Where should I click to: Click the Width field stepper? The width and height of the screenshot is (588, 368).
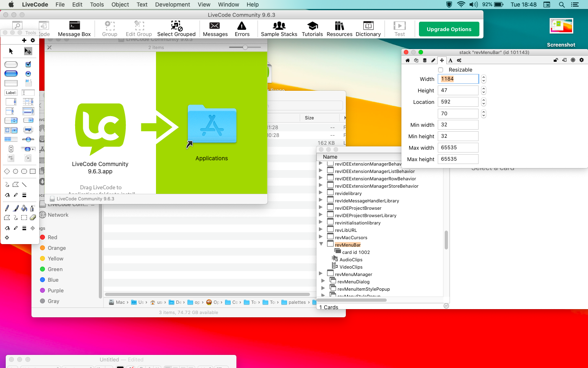483,79
